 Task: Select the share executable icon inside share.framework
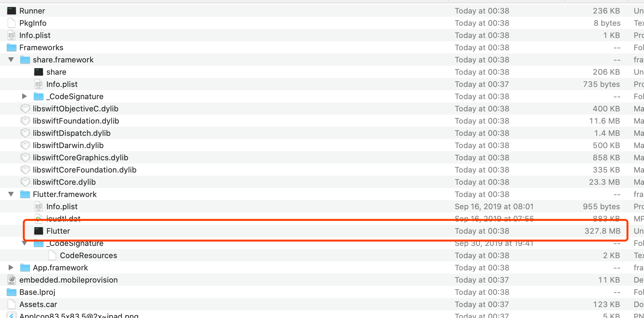tap(38, 72)
